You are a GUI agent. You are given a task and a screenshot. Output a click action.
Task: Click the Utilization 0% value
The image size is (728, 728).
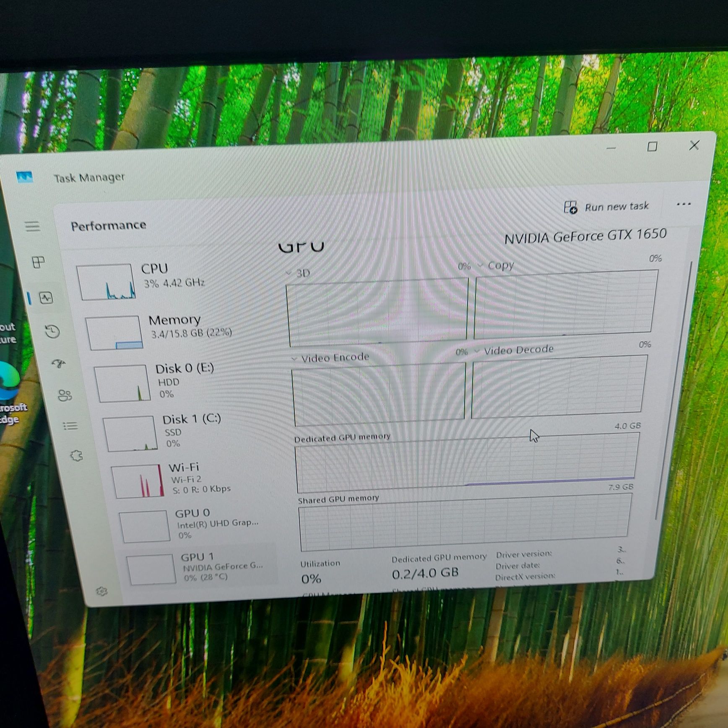(311, 579)
